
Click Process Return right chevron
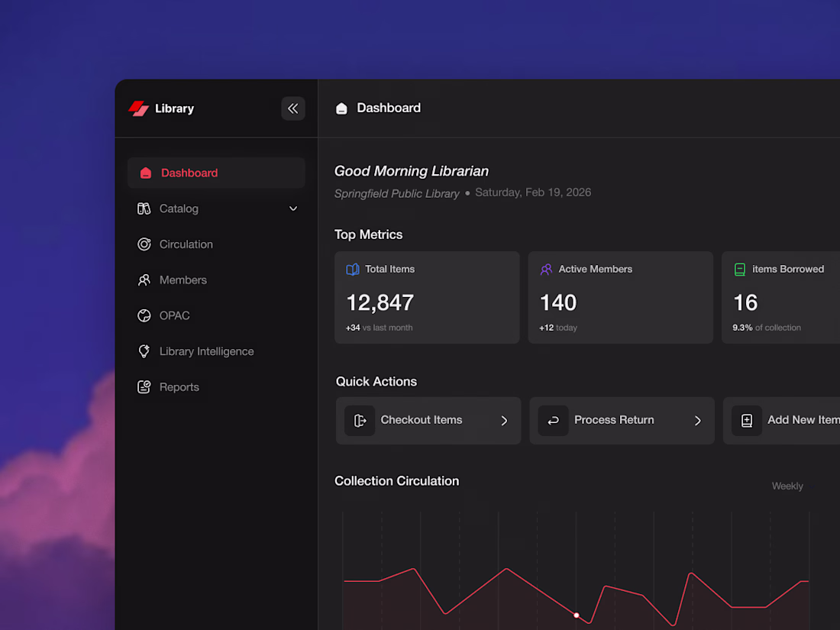click(x=697, y=421)
